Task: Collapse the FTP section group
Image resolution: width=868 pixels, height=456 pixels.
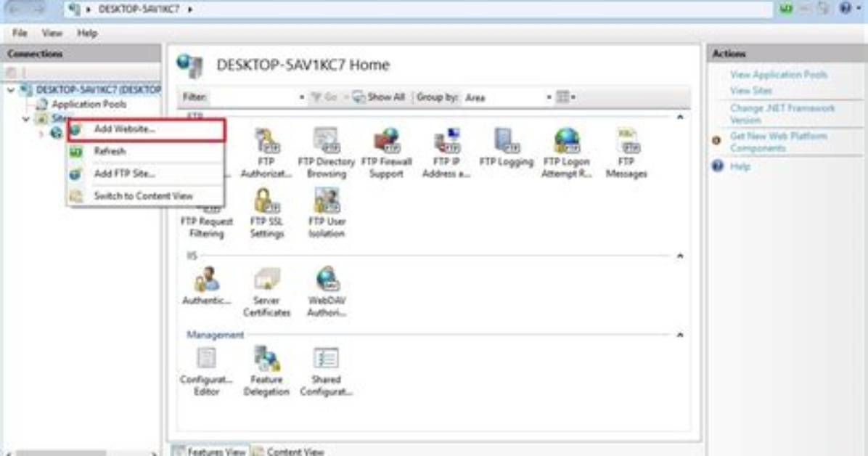Action: tap(680, 117)
